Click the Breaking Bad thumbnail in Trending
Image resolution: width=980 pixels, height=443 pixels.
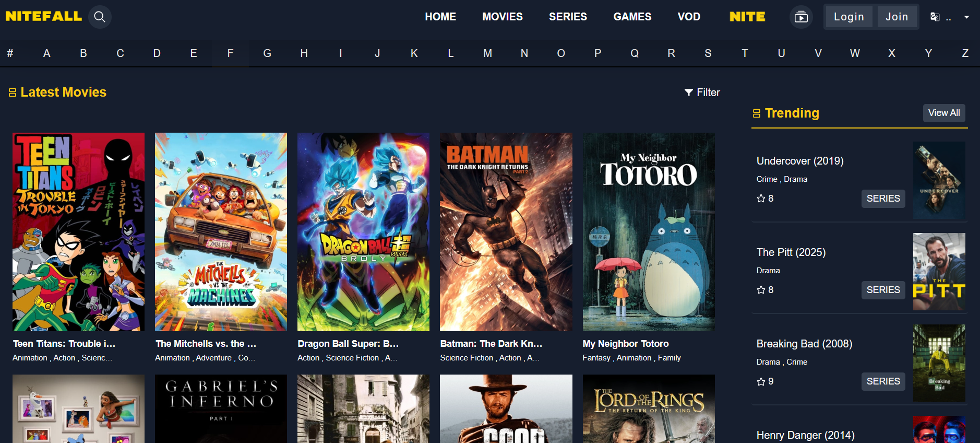point(939,363)
